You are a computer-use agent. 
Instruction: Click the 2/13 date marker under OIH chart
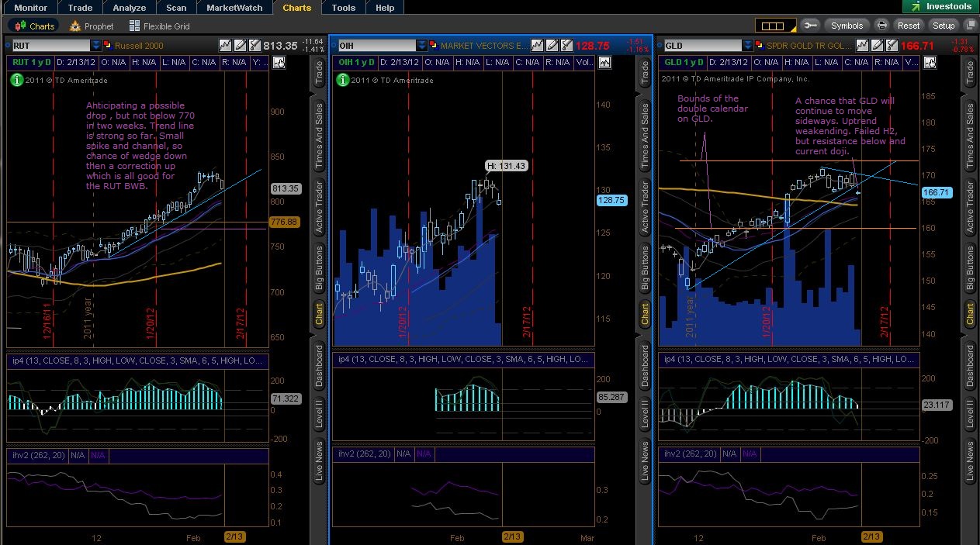512,536
